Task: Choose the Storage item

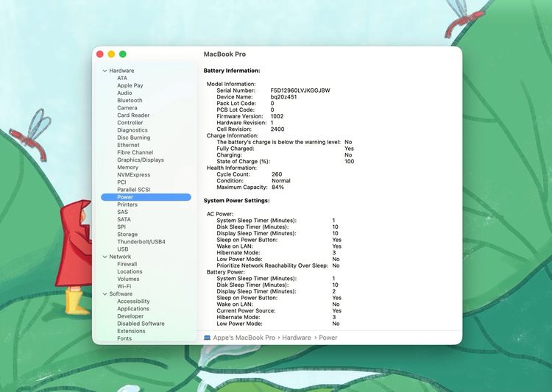Action: pyautogui.click(x=127, y=235)
